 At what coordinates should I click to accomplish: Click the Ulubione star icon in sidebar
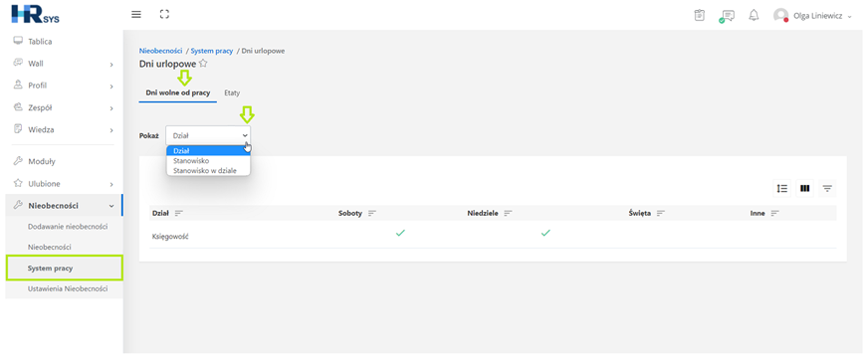click(x=18, y=183)
